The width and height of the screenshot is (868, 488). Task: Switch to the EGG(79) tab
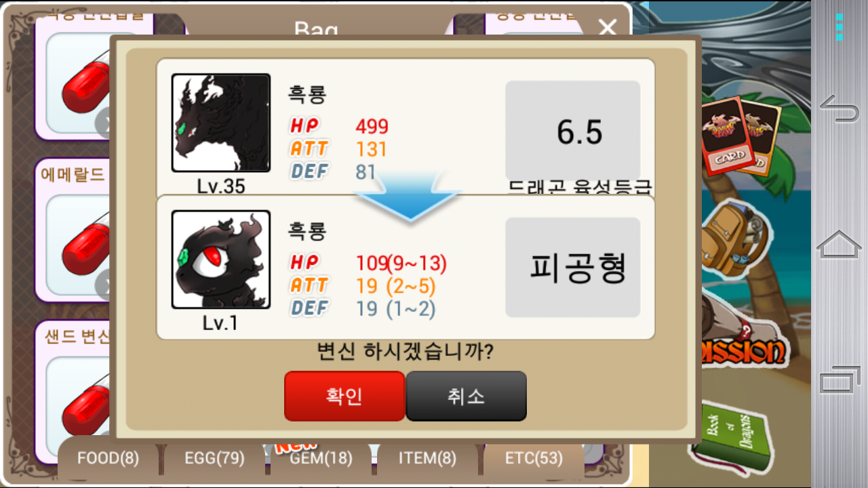pyautogui.click(x=214, y=458)
